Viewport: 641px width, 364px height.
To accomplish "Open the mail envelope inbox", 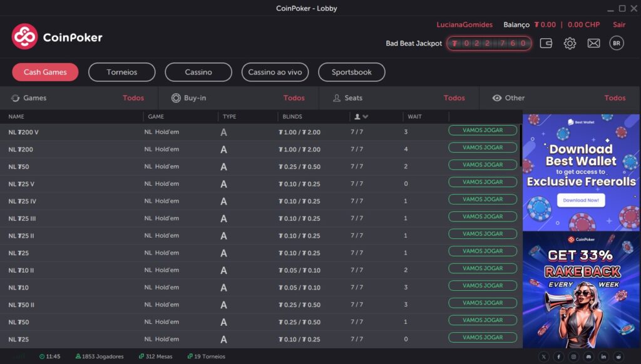I will click(x=593, y=43).
